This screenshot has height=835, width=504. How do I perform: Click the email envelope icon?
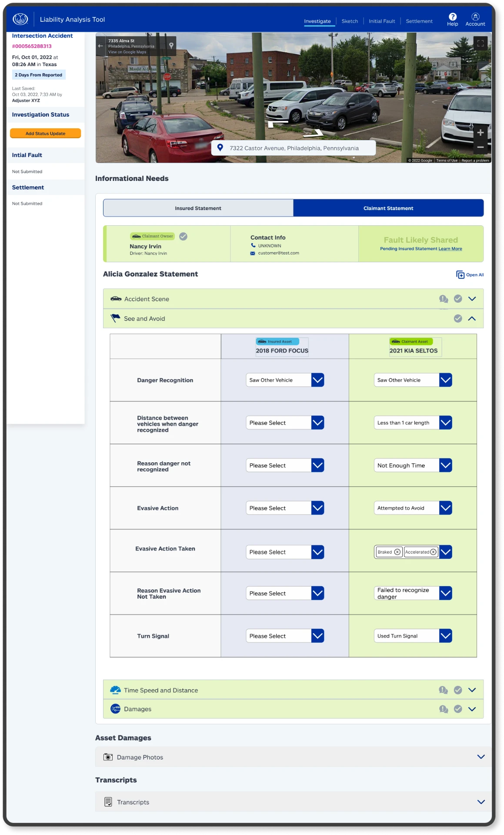[x=253, y=253]
